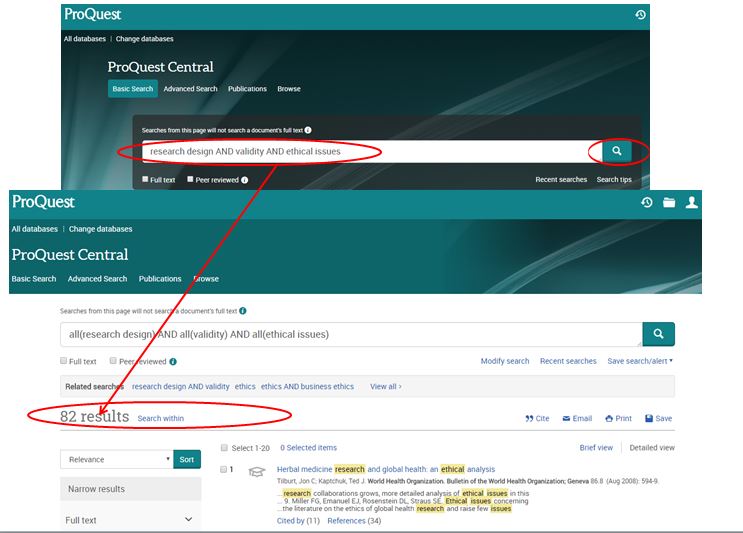This screenshot has width=743, height=533.
Task: Click All databases link in upper window
Action: pyautogui.click(x=85, y=39)
